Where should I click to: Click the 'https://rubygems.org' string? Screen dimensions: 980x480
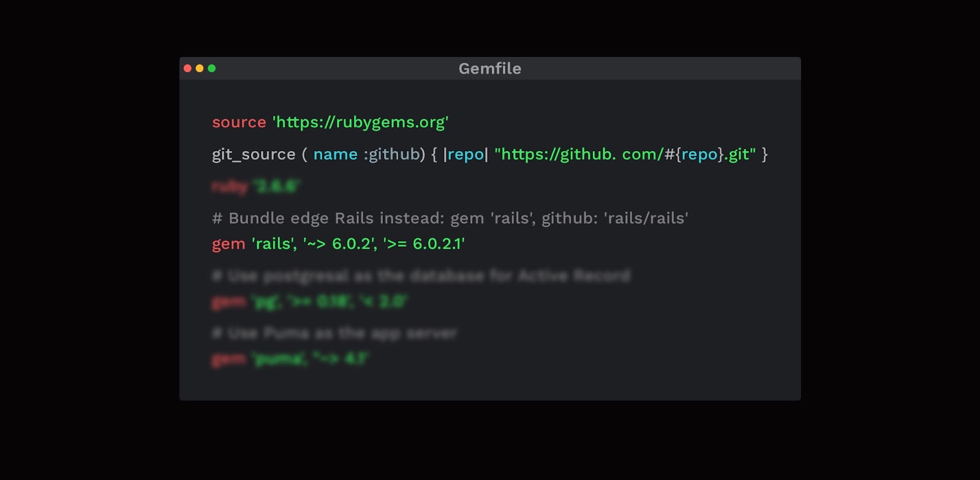tap(361, 122)
